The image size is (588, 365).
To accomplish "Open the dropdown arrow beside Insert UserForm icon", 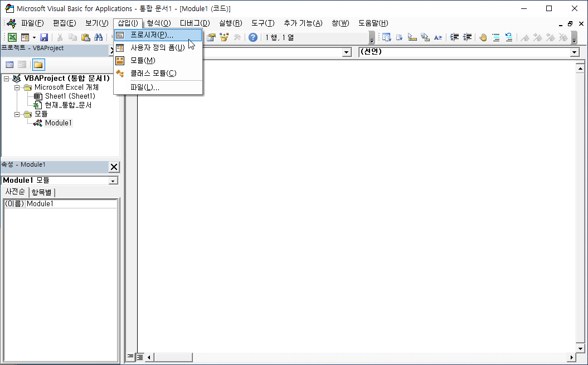I will pyautogui.click(x=34, y=37).
